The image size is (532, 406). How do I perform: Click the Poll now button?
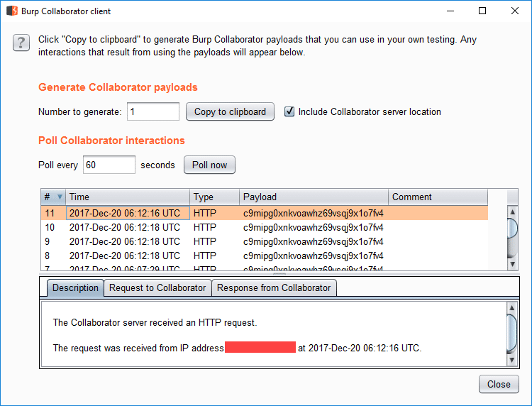[x=209, y=165]
